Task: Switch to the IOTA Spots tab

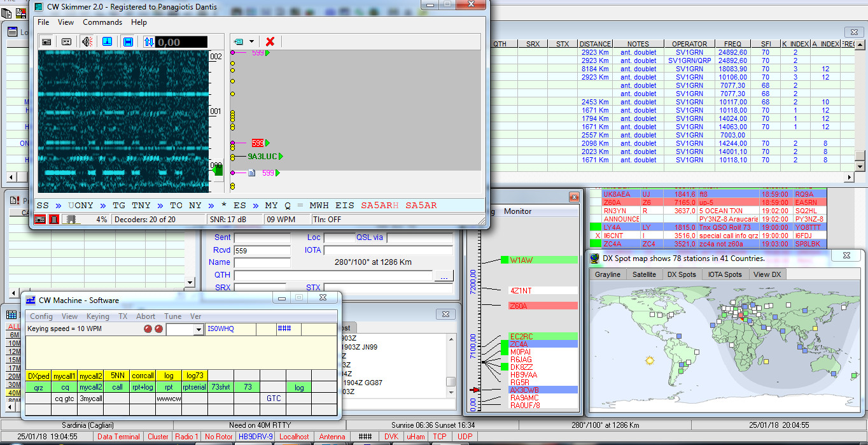Action: pos(725,274)
